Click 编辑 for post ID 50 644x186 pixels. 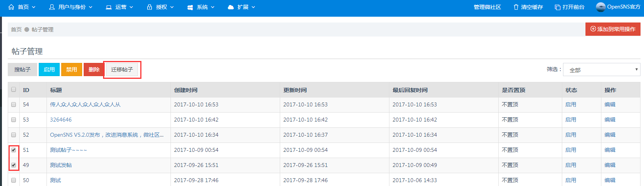[610, 180]
